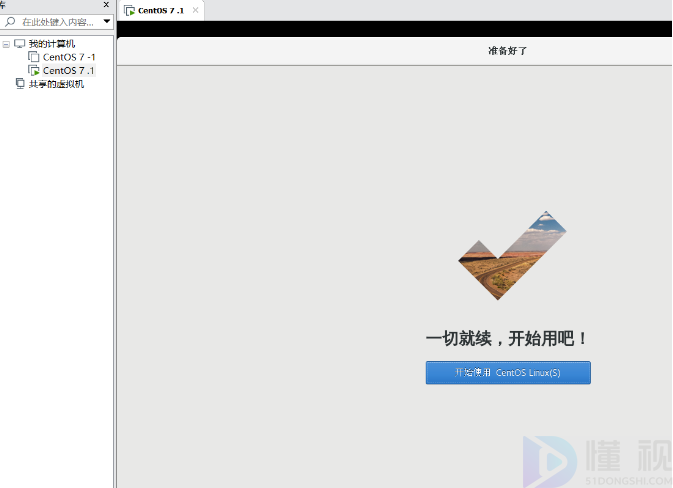
Task: Select the 共享的虚拟机 tree entry
Action: [56, 84]
